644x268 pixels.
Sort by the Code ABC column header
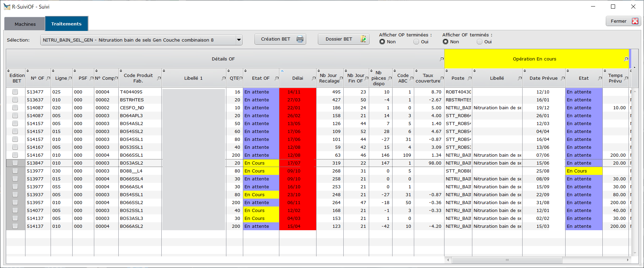[403, 78]
